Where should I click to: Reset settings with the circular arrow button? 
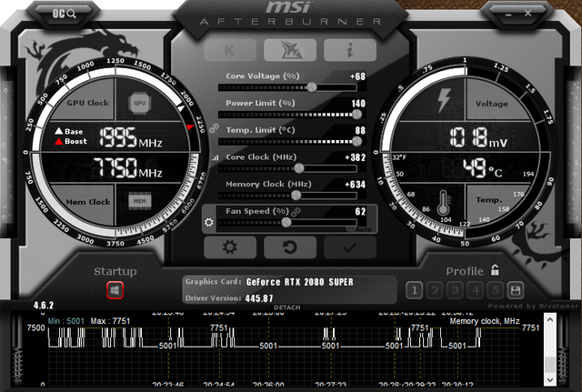tap(290, 247)
